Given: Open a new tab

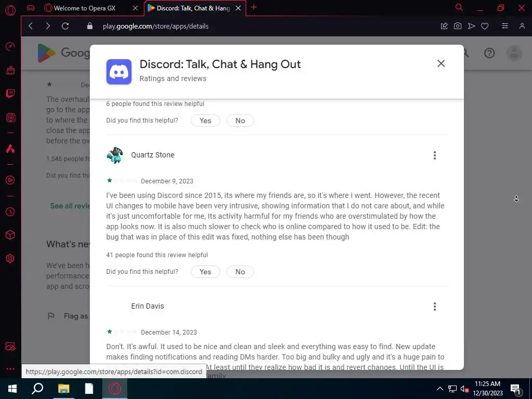Looking at the screenshot, I should [254, 7].
